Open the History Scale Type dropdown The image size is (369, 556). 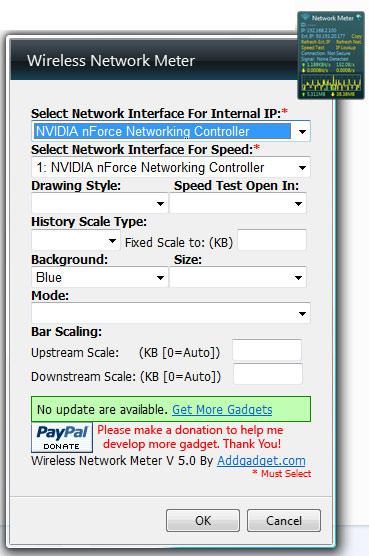[x=76, y=241]
